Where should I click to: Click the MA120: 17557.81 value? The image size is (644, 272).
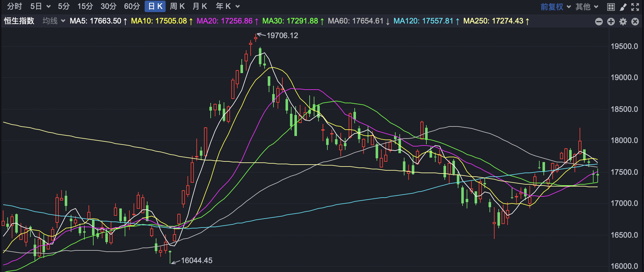pyautogui.click(x=427, y=21)
